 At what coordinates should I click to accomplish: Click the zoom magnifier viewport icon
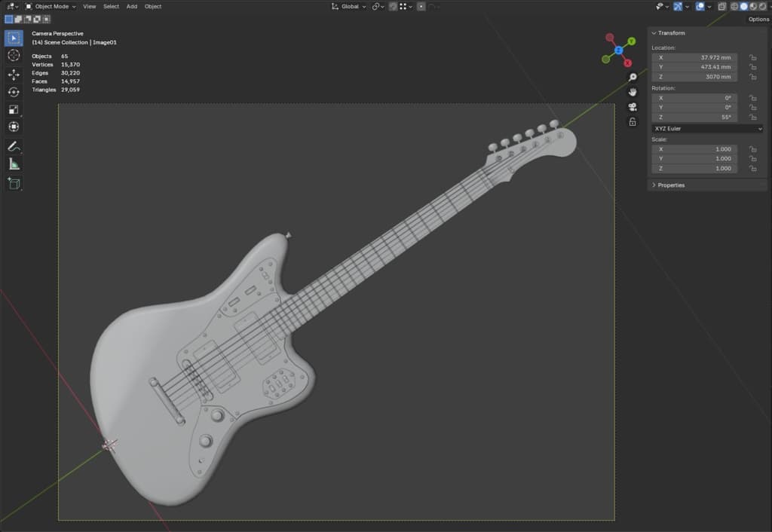633,78
